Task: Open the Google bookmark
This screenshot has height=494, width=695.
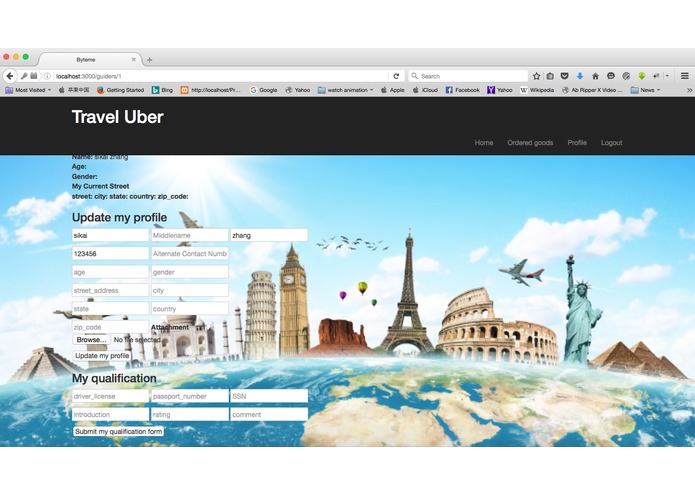Action: click(x=263, y=90)
